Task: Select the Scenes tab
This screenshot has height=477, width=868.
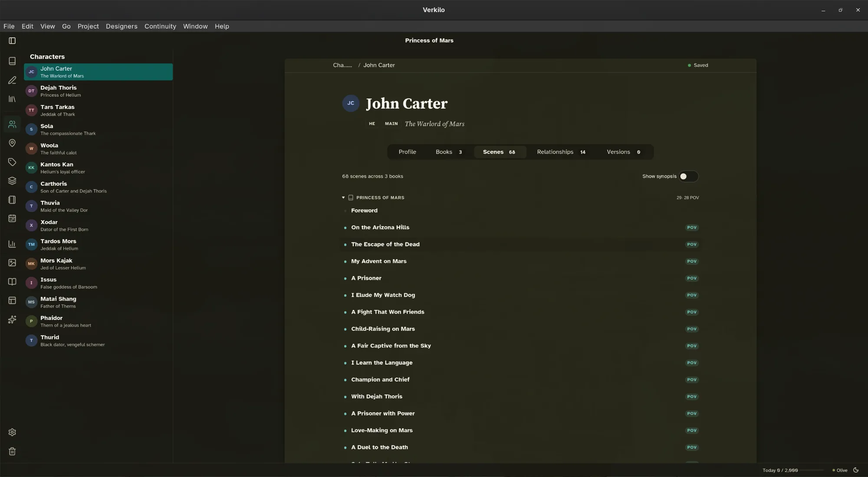Action: [x=499, y=152]
